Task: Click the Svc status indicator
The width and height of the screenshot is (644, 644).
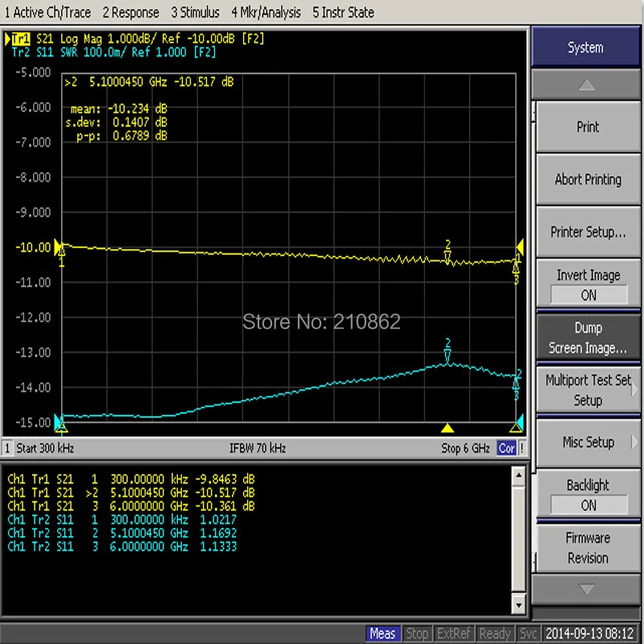Action: (x=528, y=634)
